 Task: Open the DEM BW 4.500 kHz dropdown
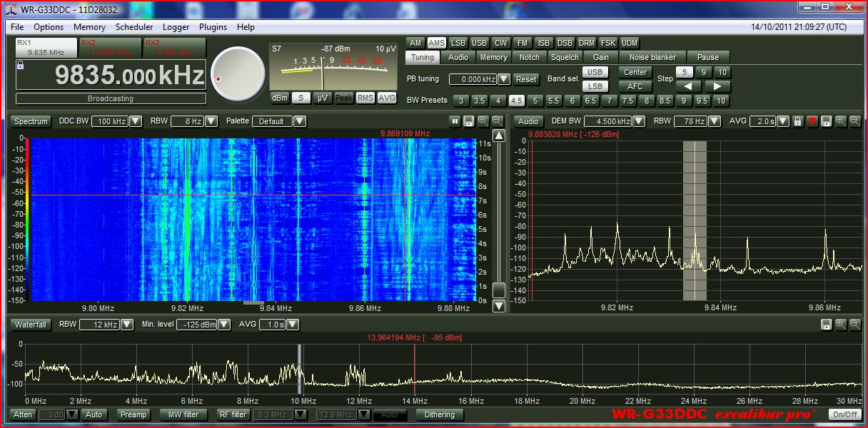(638, 121)
